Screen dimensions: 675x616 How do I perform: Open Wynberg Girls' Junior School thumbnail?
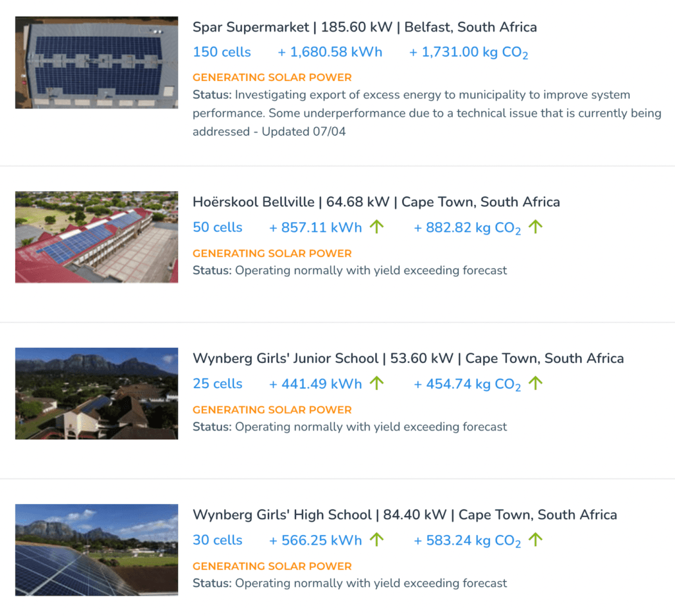coord(96,393)
